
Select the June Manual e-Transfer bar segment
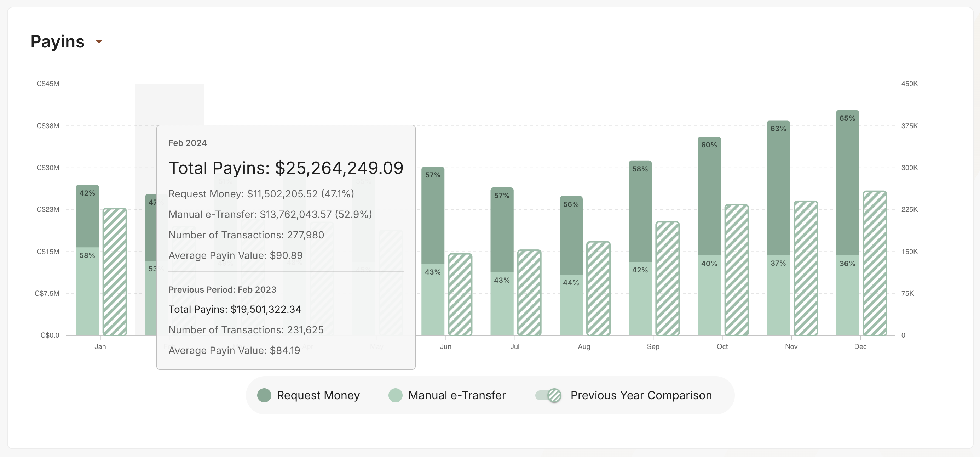[x=433, y=301]
